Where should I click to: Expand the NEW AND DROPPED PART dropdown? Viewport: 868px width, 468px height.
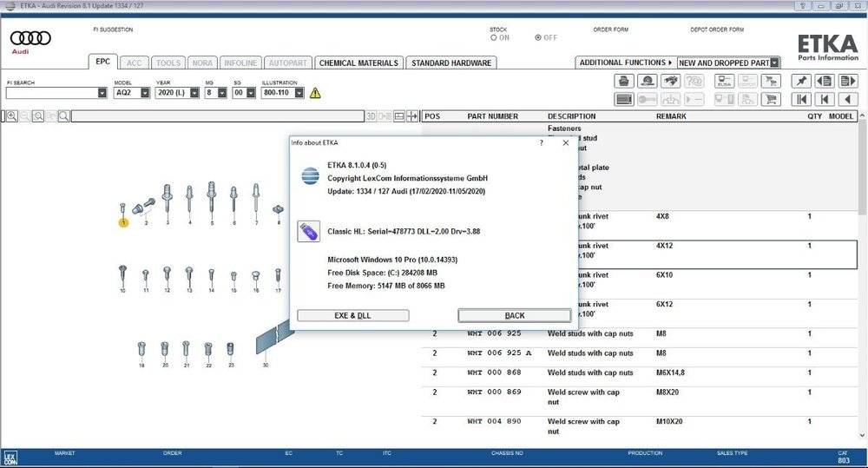point(775,63)
